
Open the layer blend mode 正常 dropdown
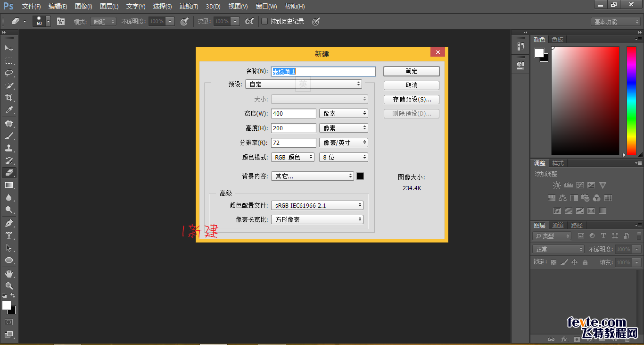558,249
